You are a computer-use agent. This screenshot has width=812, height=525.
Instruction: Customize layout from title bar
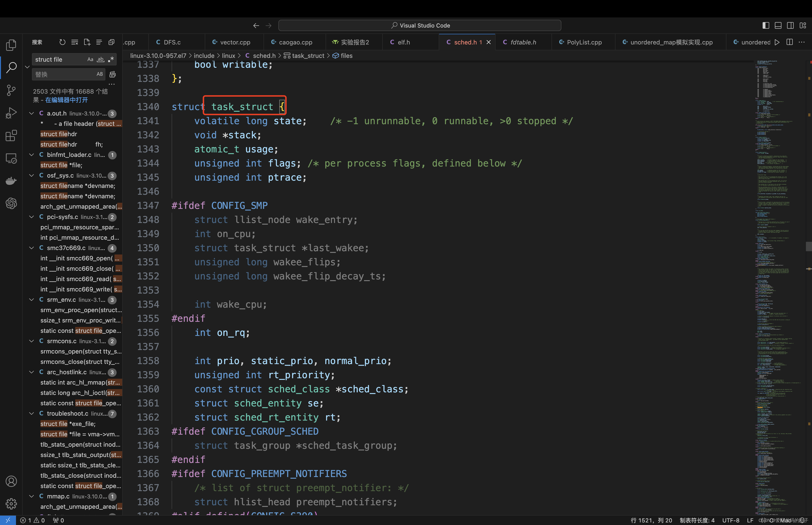pyautogui.click(x=803, y=26)
